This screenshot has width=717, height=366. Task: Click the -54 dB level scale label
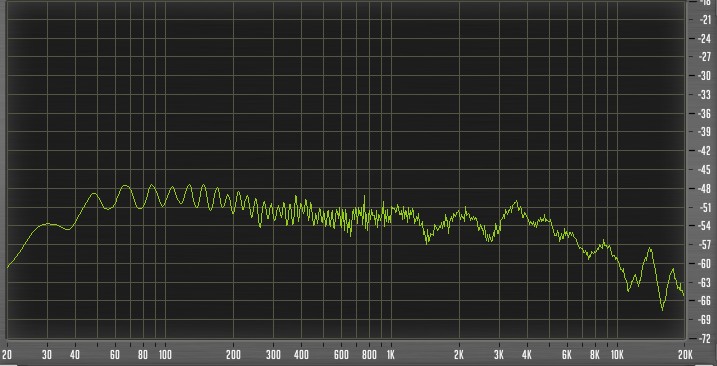pos(703,226)
